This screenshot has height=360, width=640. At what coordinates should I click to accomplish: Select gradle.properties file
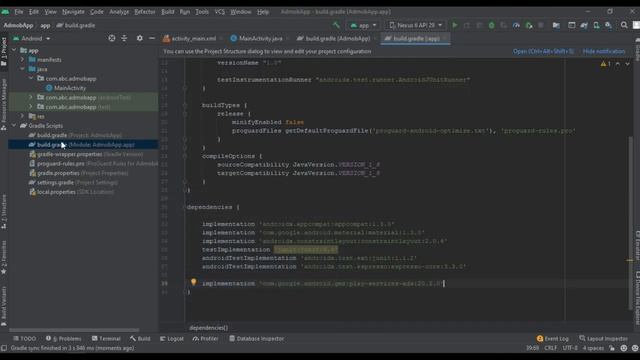79,173
